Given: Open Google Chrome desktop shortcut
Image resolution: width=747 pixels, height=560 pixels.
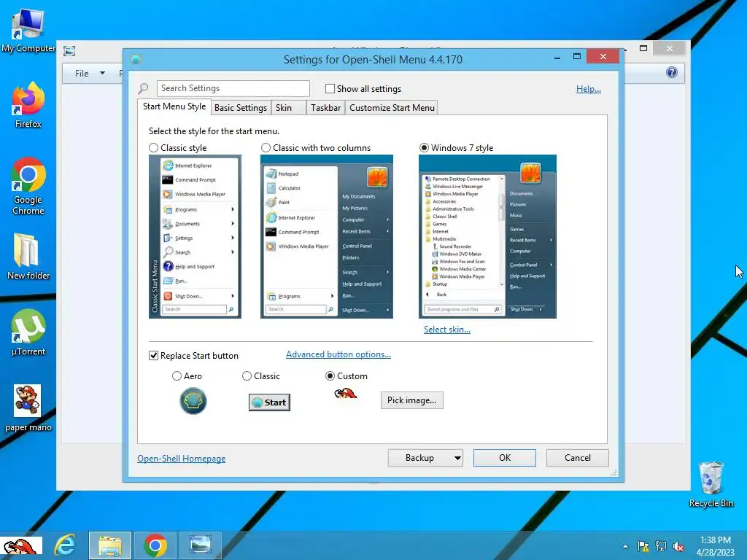Looking at the screenshot, I should click(x=28, y=186).
